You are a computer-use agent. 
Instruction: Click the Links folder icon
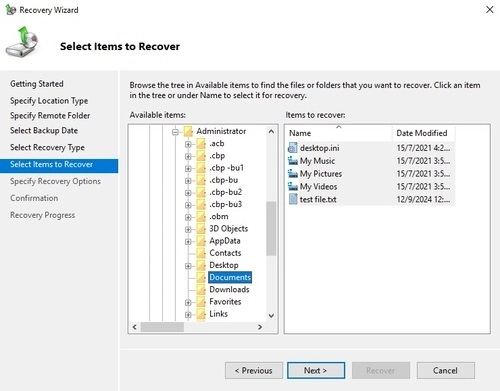201,314
